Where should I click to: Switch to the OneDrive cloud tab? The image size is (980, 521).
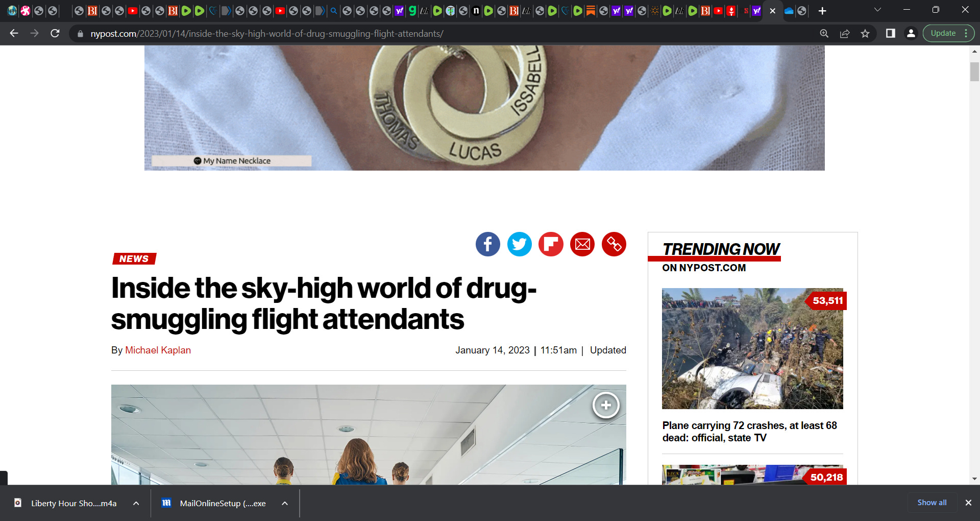[x=789, y=11]
